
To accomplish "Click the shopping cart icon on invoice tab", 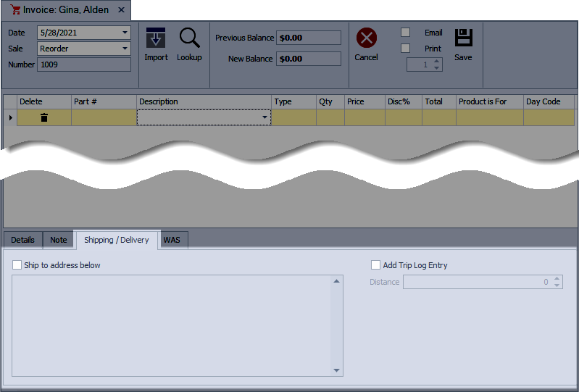I will pos(15,9).
